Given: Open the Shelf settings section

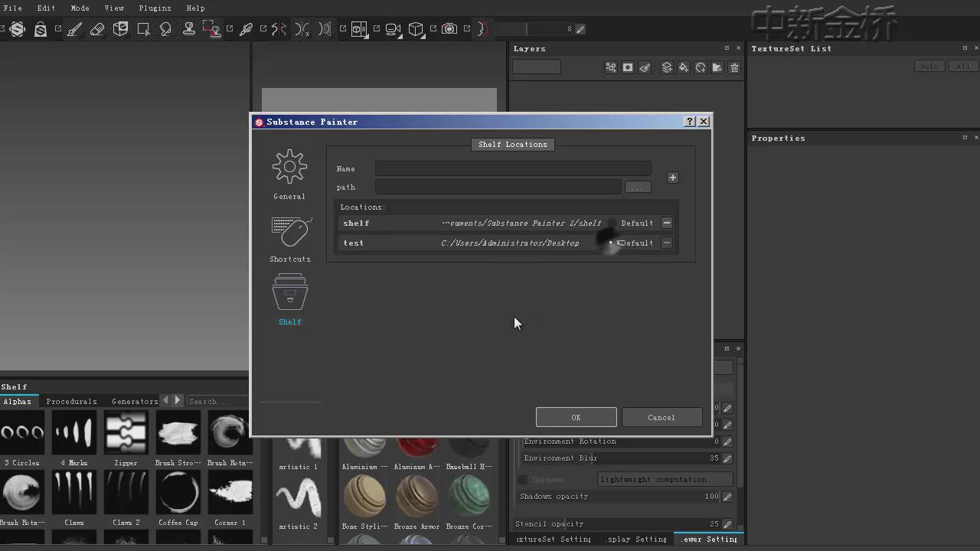Looking at the screenshot, I should 289,299.
